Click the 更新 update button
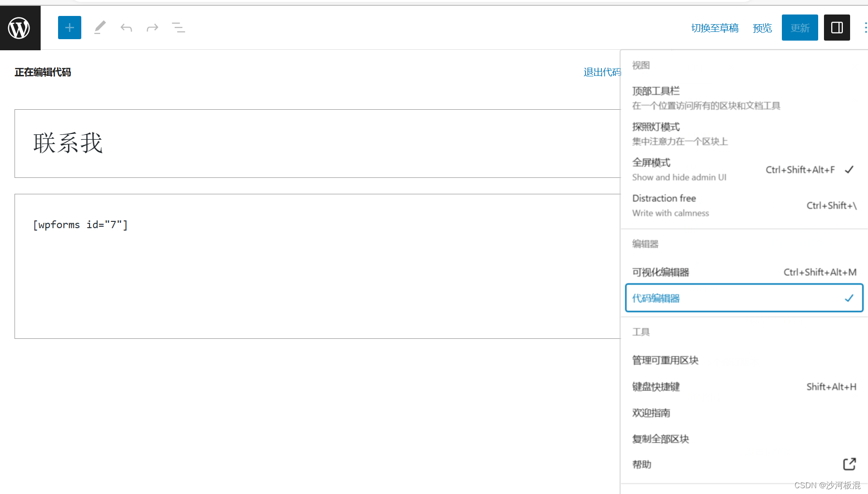 pos(800,28)
